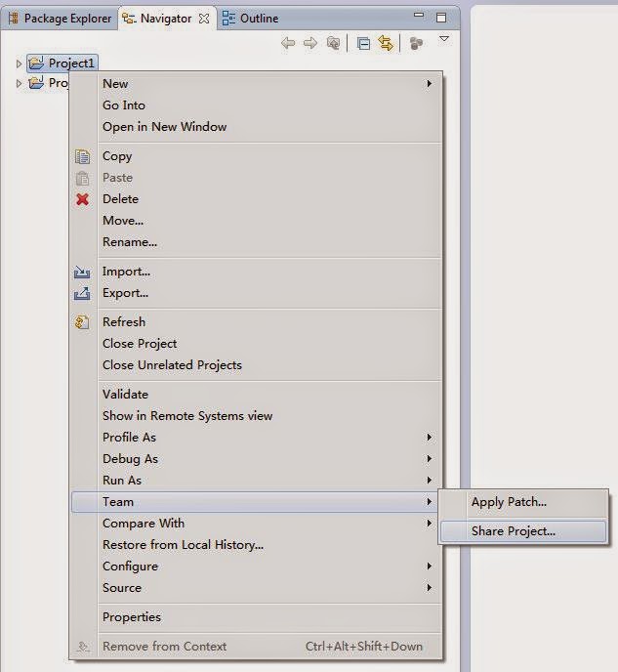Image resolution: width=618 pixels, height=672 pixels.
Task: Click the gray spheres icon in Navigator toolbar
Action: (416, 43)
